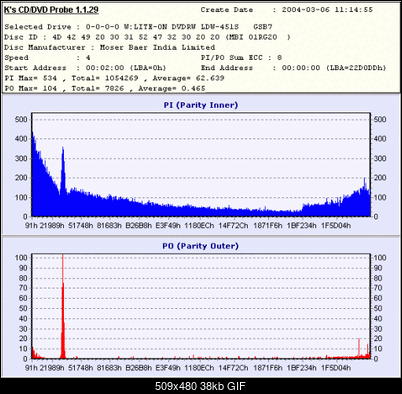Viewport: 402px width, 394px height.
Task: Click the PI Max= 534 figure
Action: pos(31,78)
